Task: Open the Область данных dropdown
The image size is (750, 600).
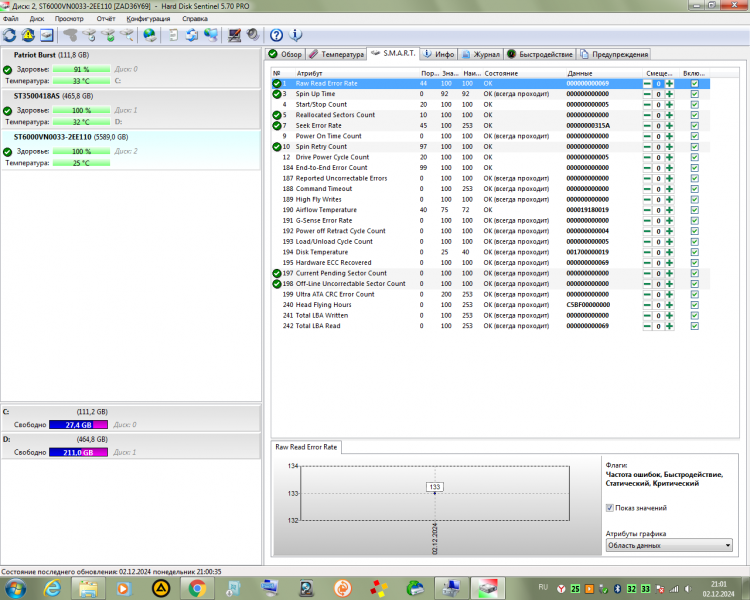Action: [x=669, y=545]
